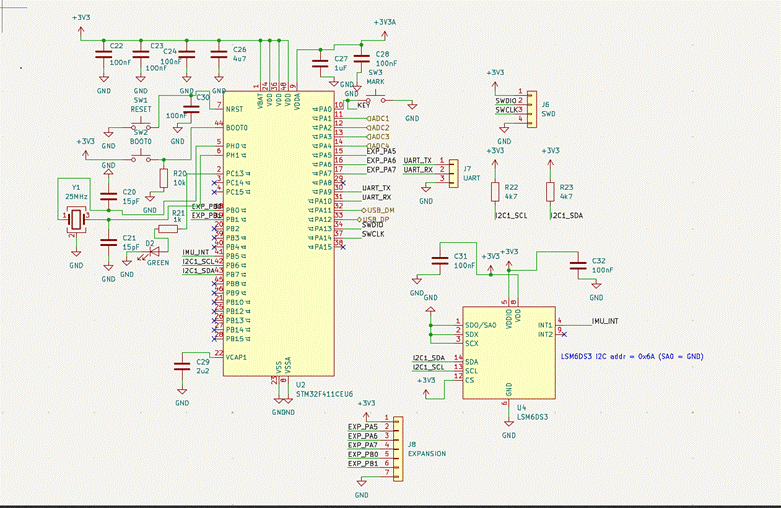The height and width of the screenshot is (508, 781).
Task: Select the SW3 MARK pushbutton symbol
Action: coord(376,98)
